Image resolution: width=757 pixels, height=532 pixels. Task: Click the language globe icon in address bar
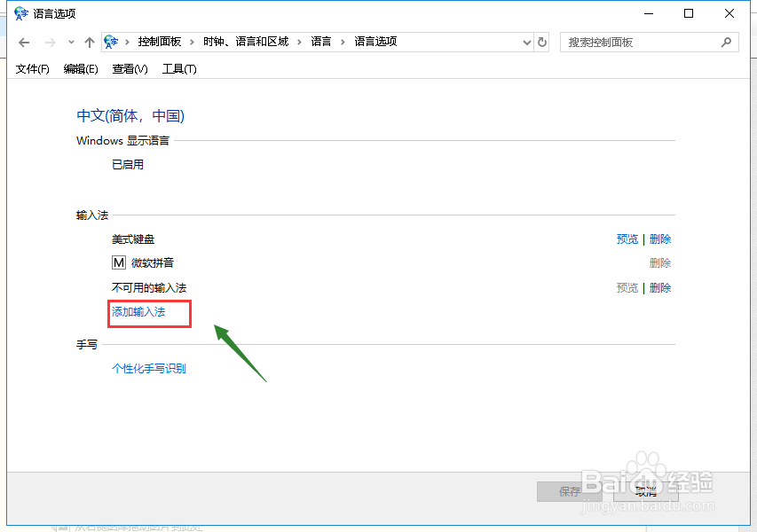pos(111,42)
